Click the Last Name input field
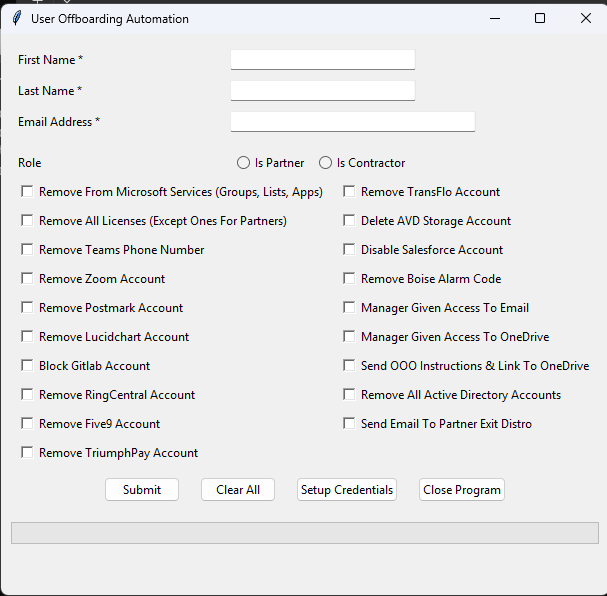The image size is (607, 596). point(322,91)
